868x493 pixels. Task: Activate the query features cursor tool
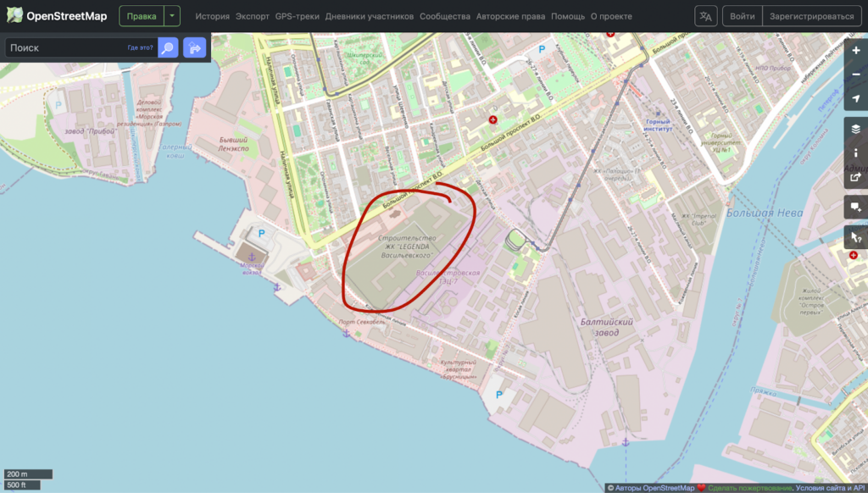click(856, 237)
